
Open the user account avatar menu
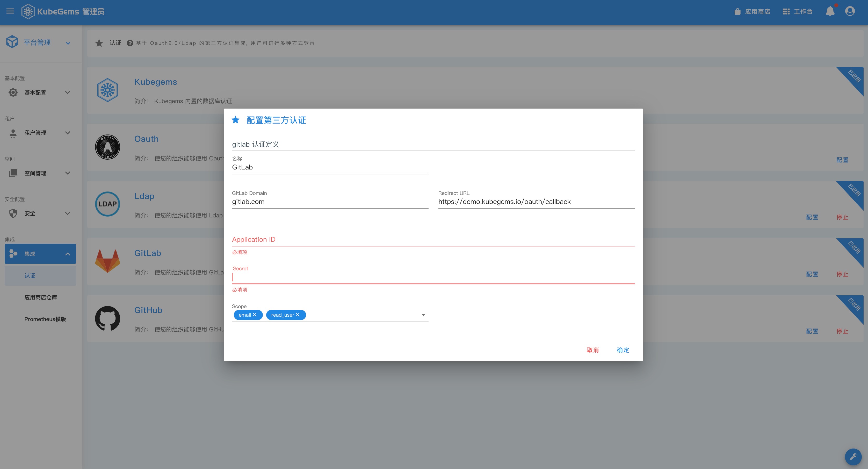tap(850, 11)
